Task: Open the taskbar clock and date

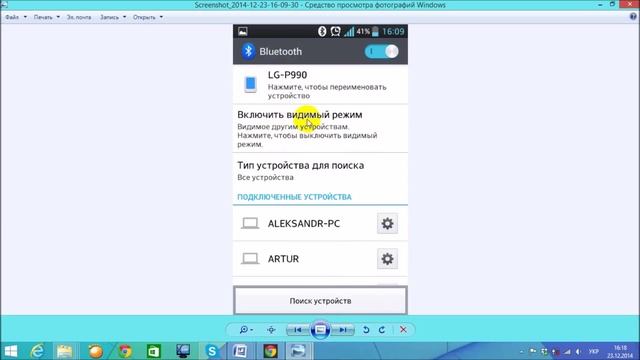Action: click(620, 351)
